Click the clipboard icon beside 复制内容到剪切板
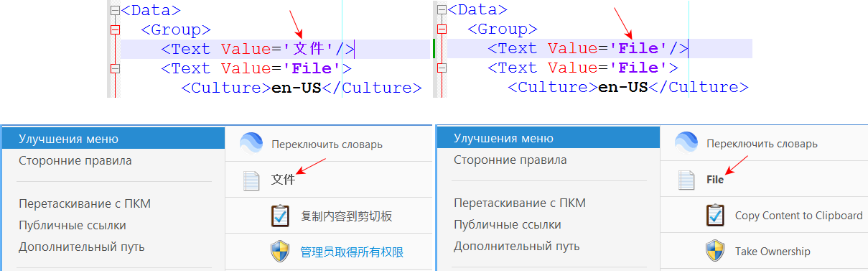This screenshot has width=868, height=271. point(280,216)
